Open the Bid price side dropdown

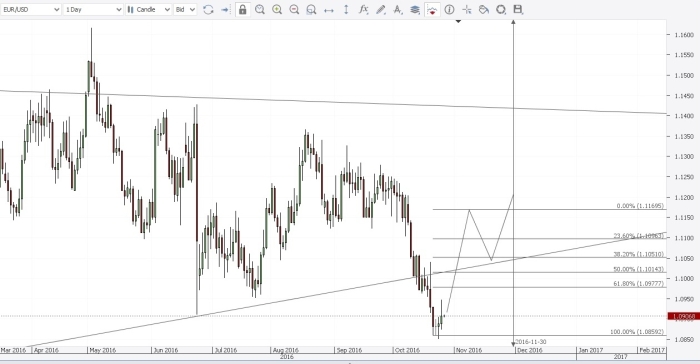(x=185, y=9)
